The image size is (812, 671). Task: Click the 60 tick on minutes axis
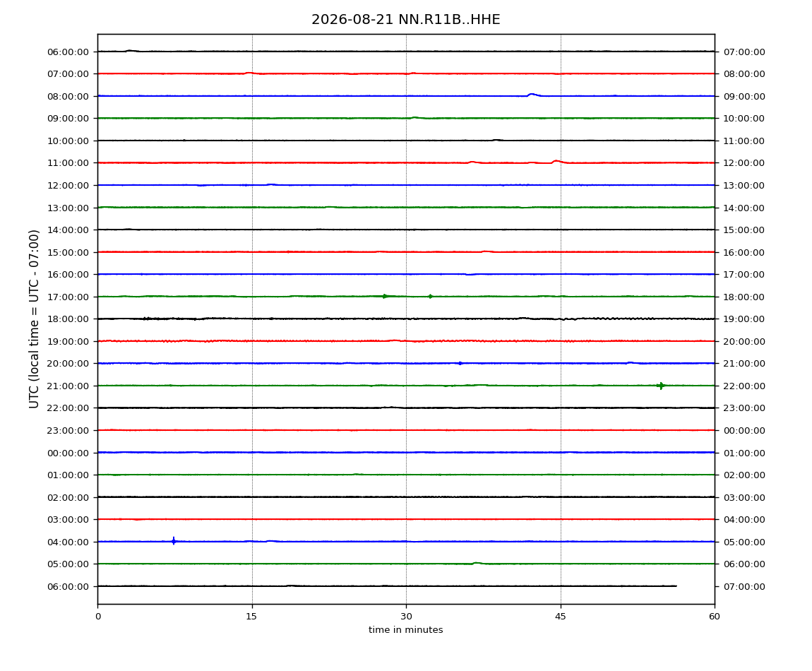click(x=715, y=617)
